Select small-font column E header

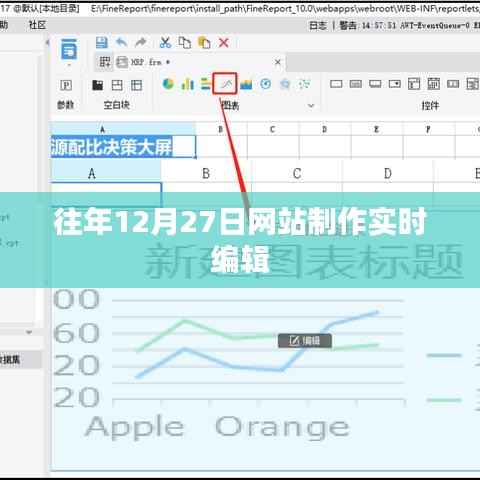[x=376, y=129]
